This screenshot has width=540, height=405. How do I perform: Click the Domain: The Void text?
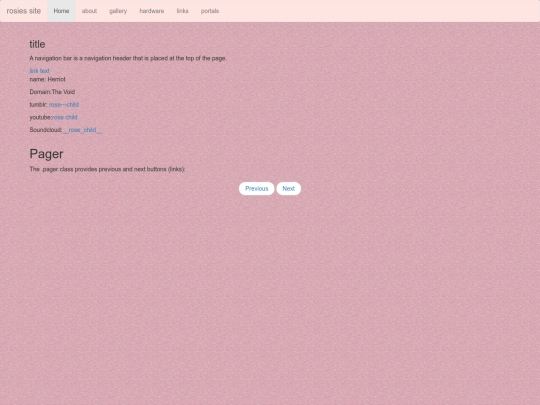pyautogui.click(x=52, y=92)
